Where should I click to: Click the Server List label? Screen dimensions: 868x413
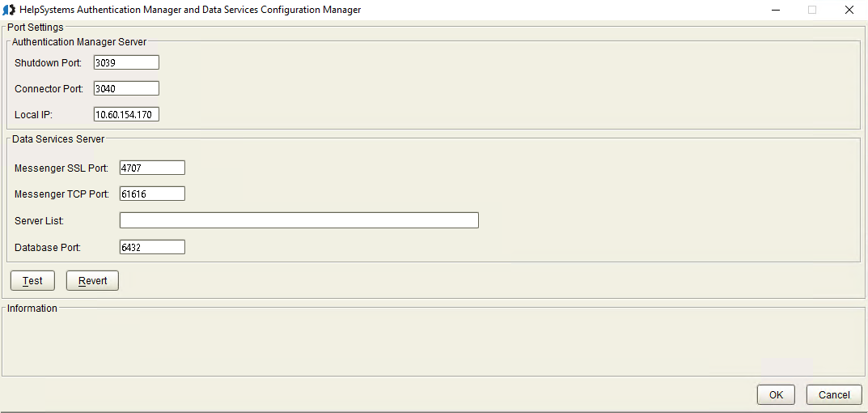pyautogui.click(x=40, y=220)
